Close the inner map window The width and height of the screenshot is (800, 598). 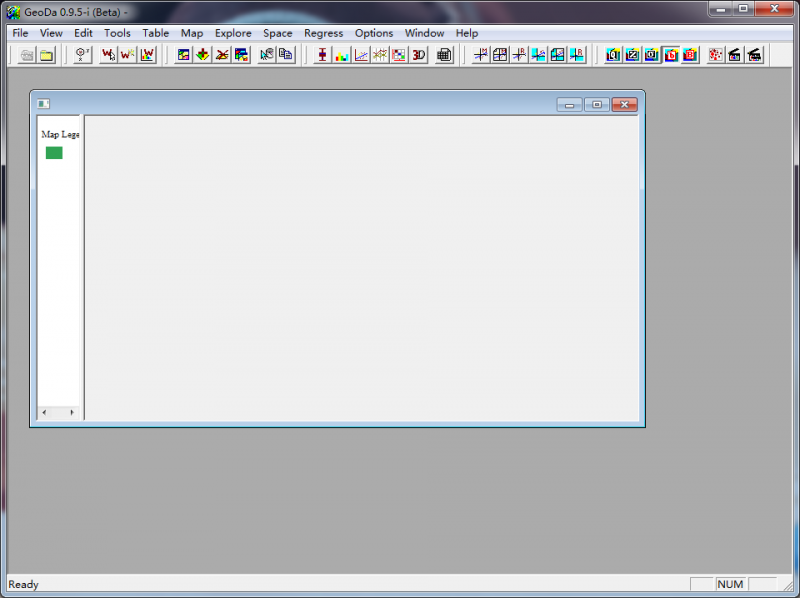click(624, 105)
